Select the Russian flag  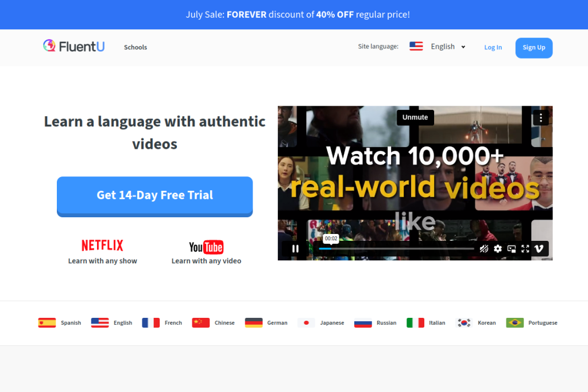click(363, 322)
